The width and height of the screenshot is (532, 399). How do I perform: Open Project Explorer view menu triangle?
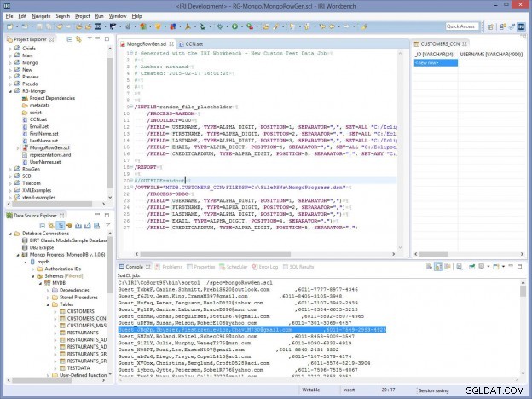pos(90,38)
